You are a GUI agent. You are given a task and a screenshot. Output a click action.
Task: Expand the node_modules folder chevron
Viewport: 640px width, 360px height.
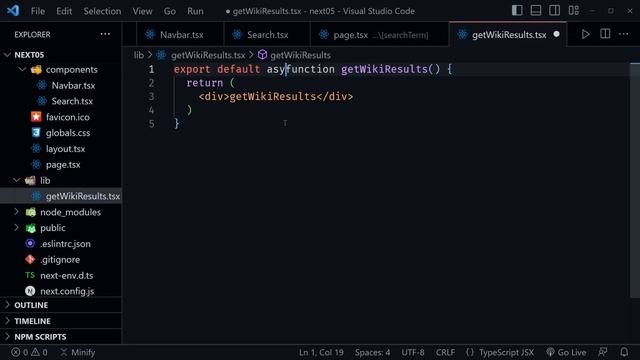pyautogui.click(x=17, y=212)
